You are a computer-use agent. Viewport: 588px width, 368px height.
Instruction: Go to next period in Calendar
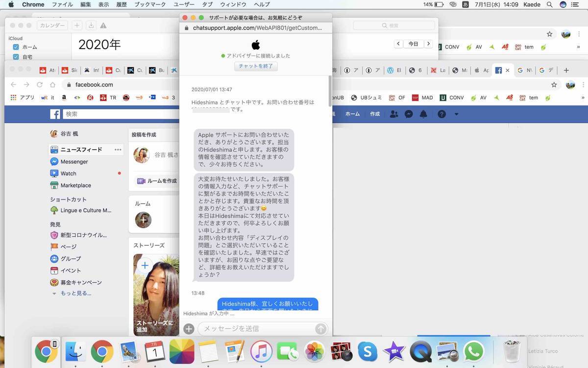point(428,44)
